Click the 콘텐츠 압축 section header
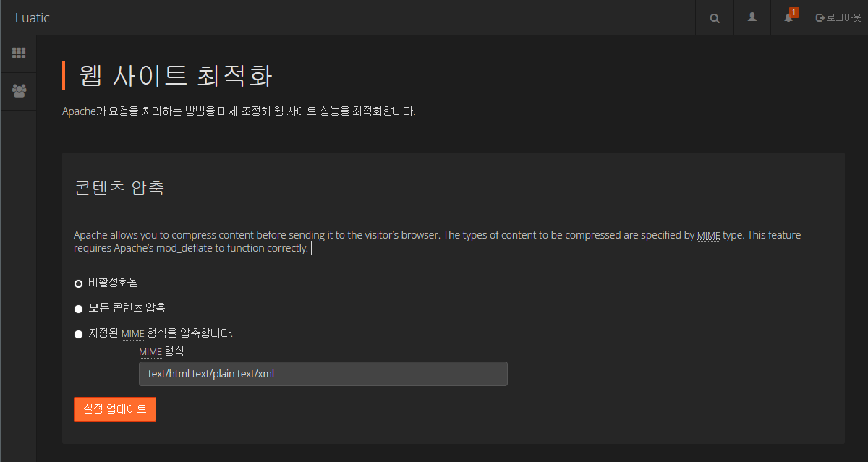868x462 pixels. 119,187
